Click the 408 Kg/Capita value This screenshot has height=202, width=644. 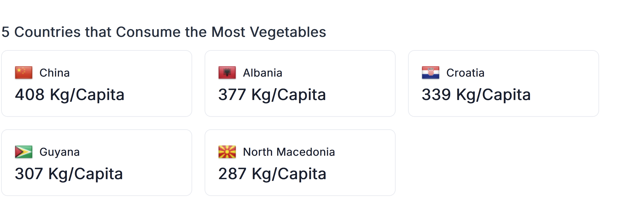click(x=70, y=95)
